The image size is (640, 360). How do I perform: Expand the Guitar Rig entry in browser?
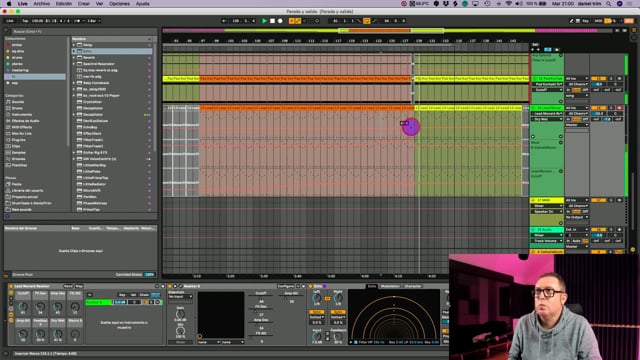pyautogui.click(x=74, y=153)
